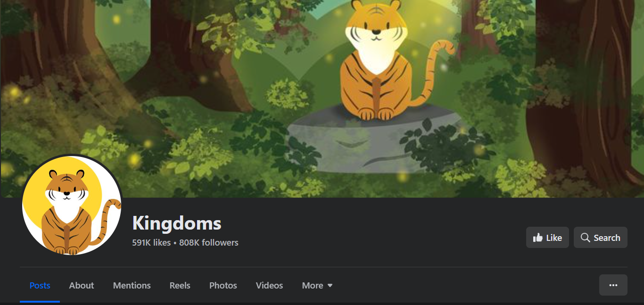This screenshot has width=644, height=305.
Task: Like the Kingdoms page
Action: click(x=547, y=238)
